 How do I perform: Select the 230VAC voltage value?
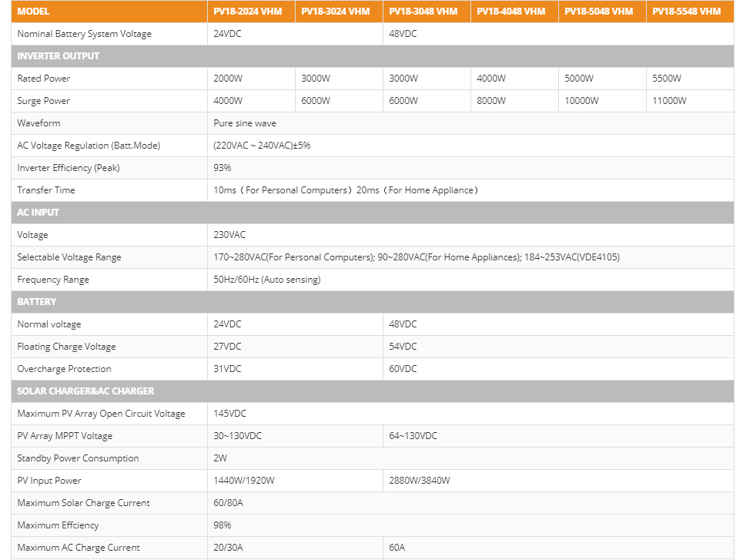(229, 235)
